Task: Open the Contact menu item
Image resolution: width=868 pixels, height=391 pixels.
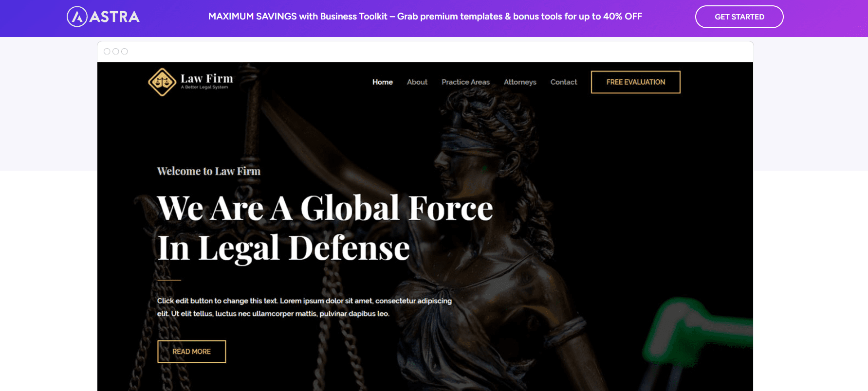Action: point(564,82)
